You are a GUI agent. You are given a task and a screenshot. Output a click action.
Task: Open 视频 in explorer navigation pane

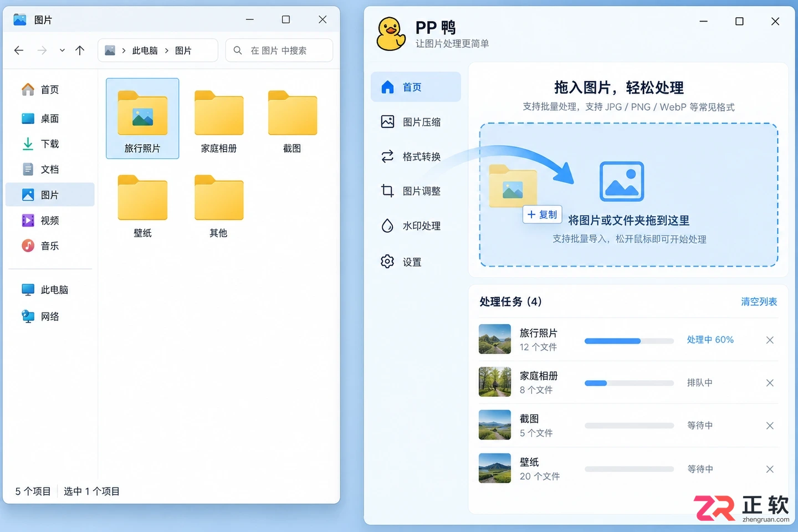pyautogui.click(x=50, y=221)
